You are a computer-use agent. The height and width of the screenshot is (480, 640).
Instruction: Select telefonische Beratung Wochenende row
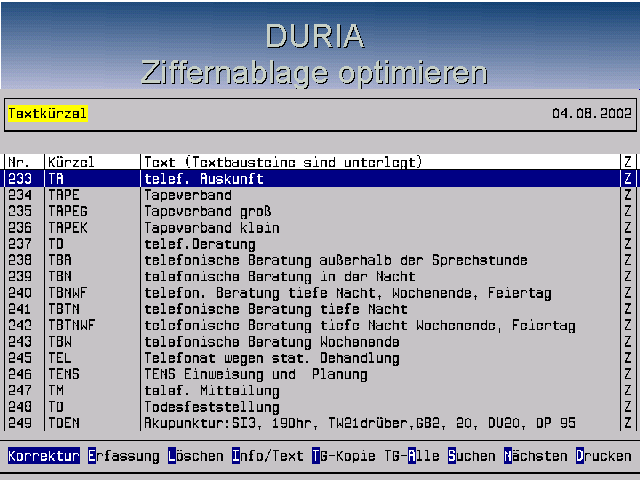pos(320,342)
